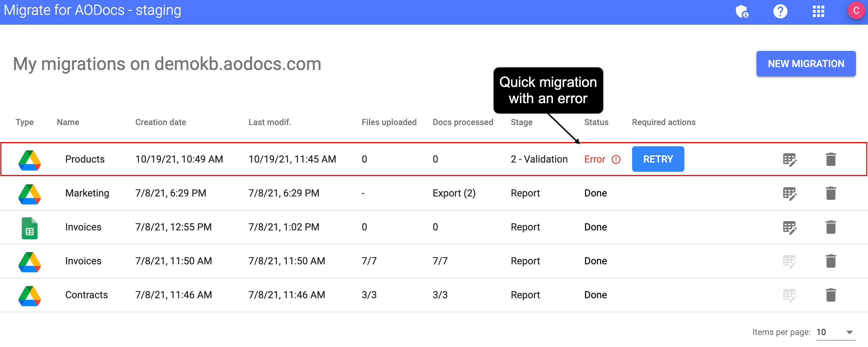This screenshot has height=347, width=868.
Task: Edit the Invoices 12:55 PM migration
Action: point(790,227)
